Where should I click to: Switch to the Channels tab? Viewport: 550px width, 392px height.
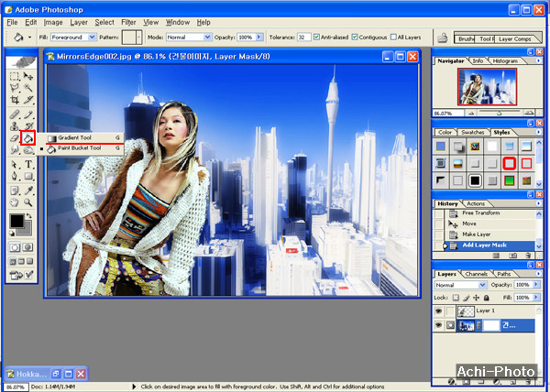coord(477,274)
